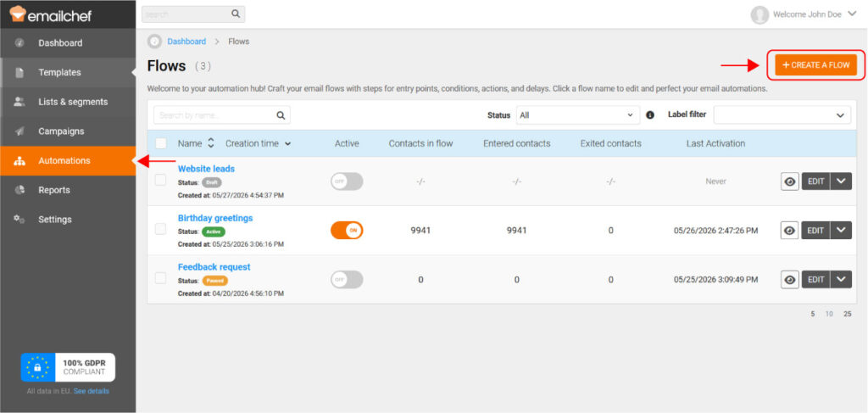Image resolution: width=868 pixels, height=413 pixels.
Task: Open the Status All dropdown
Action: tap(578, 115)
